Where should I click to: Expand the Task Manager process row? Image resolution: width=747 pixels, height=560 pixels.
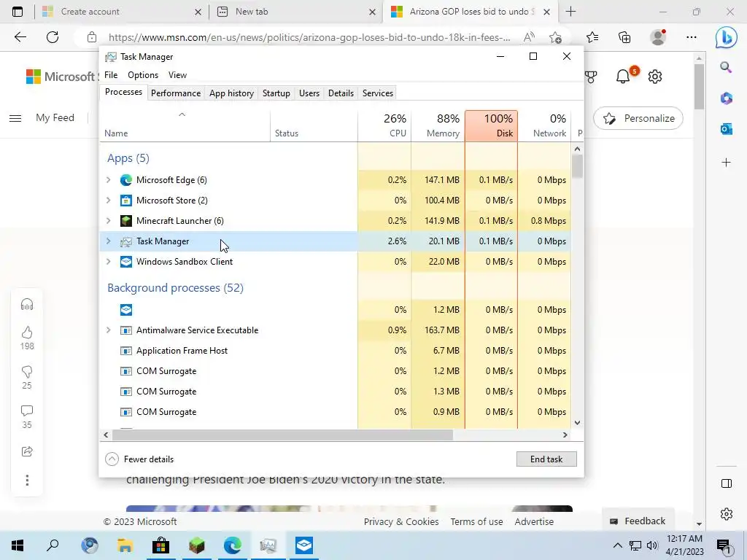[x=108, y=241]
